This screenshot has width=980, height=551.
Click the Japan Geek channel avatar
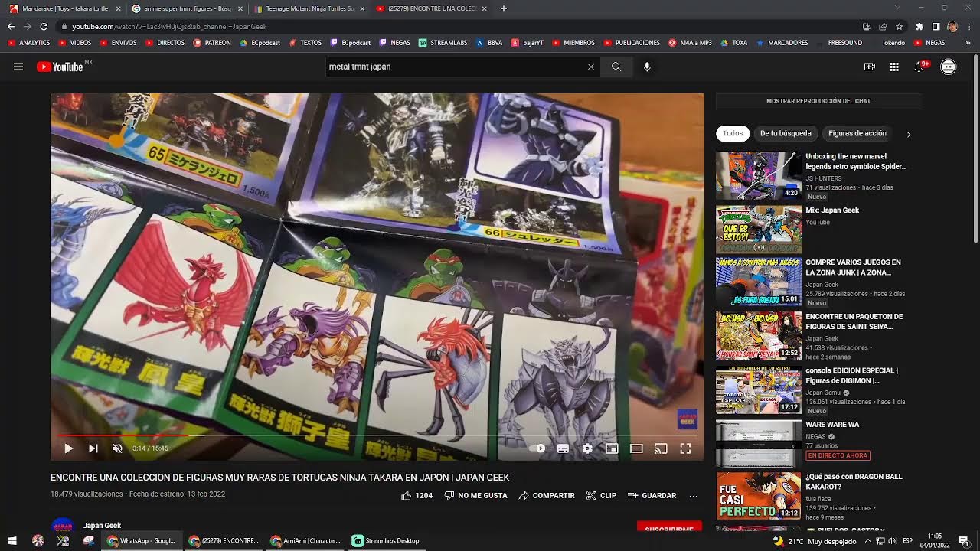pyautogui.click(x=62, y=527)
